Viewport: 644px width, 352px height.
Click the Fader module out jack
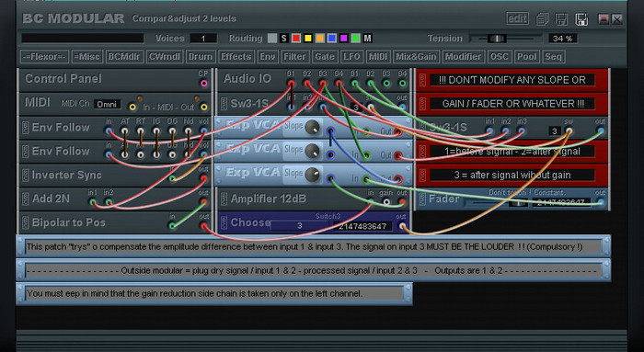(601, 202)
